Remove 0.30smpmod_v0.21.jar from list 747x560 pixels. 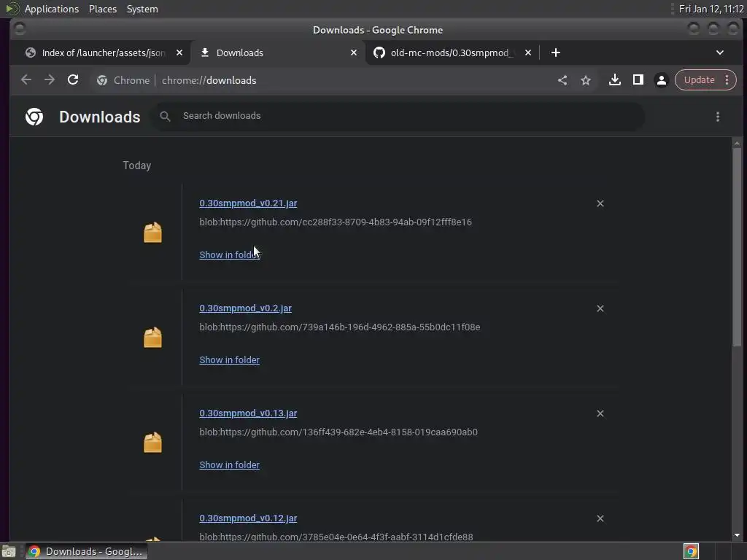(x=600, y=203)
